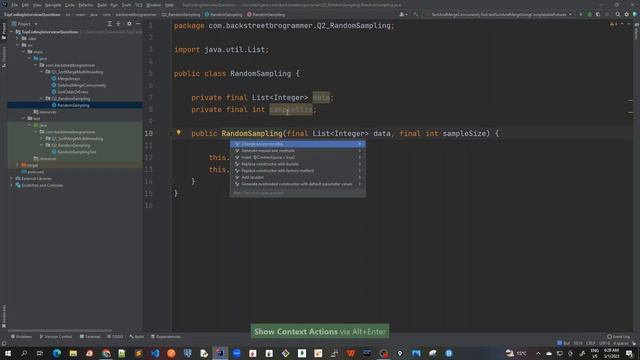
Task: Open the Window menu
Action: [153, 5]
